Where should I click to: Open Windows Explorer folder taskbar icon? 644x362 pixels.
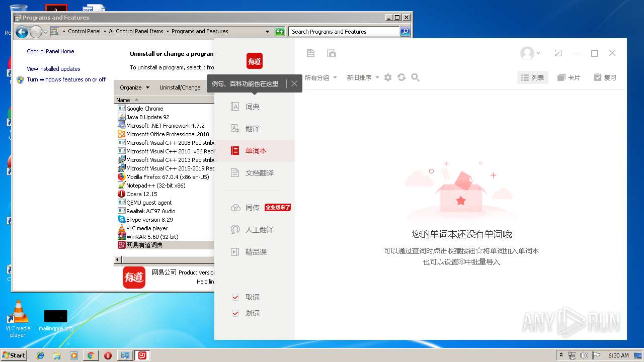[57, 355]
